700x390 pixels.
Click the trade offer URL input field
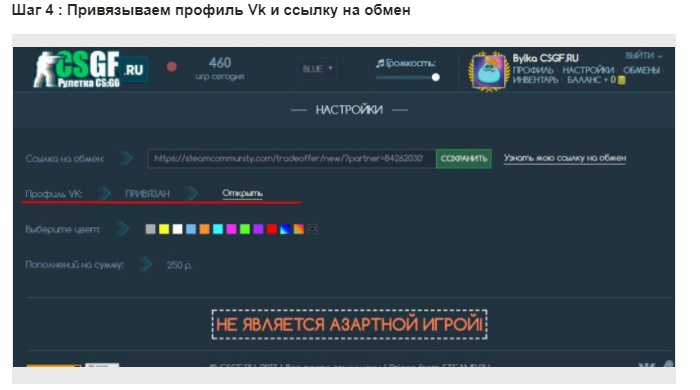pos(292,158)
